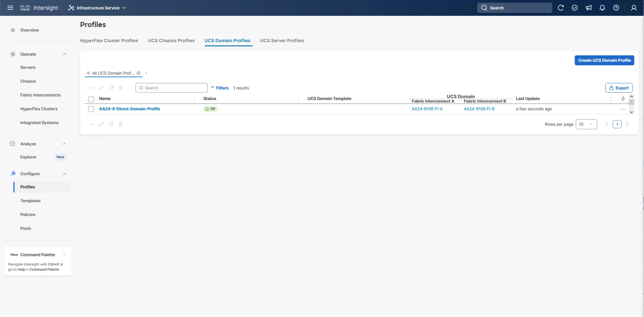Click the lightning bolt column icon
The image size is (644, 317).
(623, 99)
